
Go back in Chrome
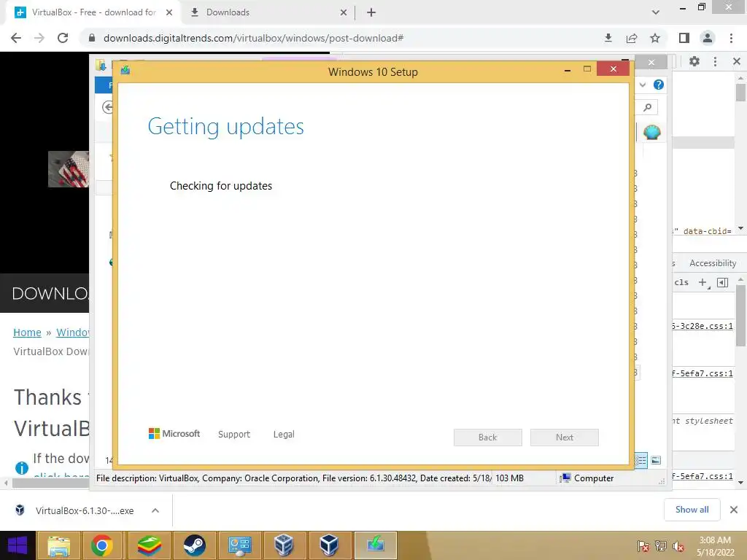click(16, 38)
